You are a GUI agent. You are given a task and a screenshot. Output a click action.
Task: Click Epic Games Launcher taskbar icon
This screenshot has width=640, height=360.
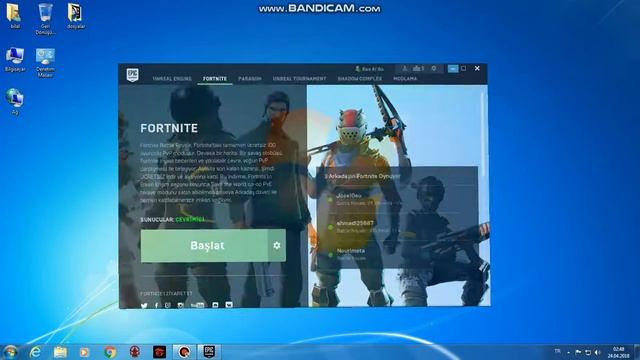pos(209,352)
